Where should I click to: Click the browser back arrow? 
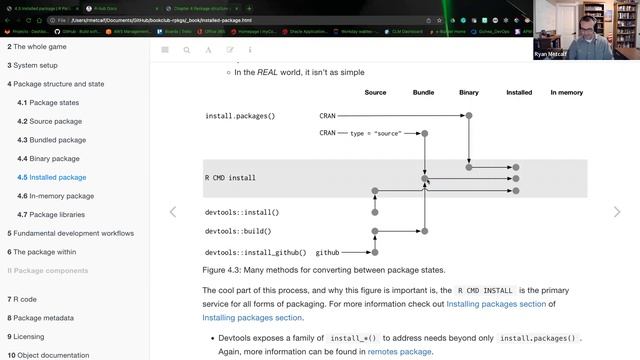7,20
